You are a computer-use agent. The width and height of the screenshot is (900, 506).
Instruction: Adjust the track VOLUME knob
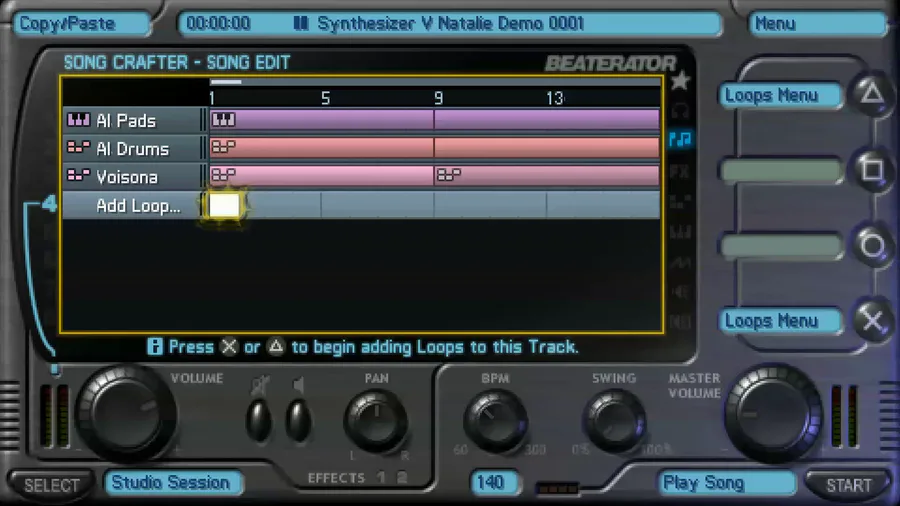click(x=125, y=414)
